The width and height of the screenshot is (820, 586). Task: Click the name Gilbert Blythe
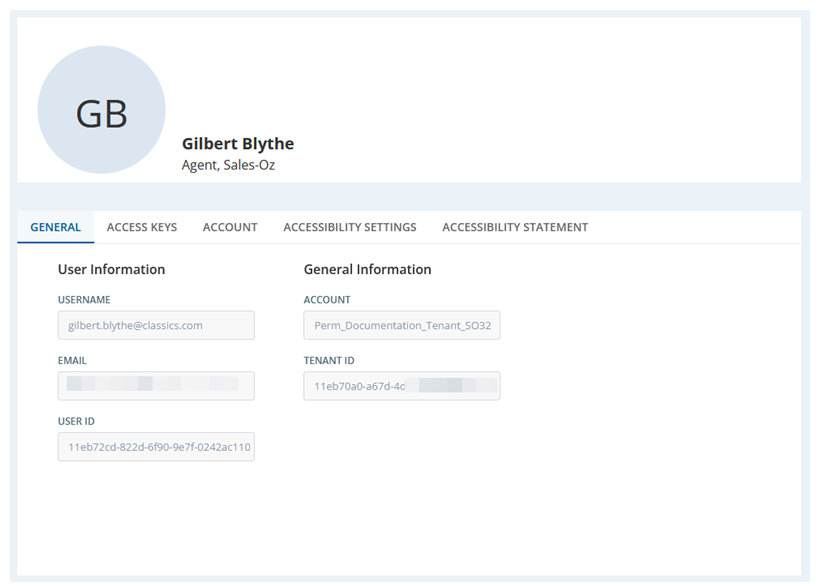[x=238, y=143]
